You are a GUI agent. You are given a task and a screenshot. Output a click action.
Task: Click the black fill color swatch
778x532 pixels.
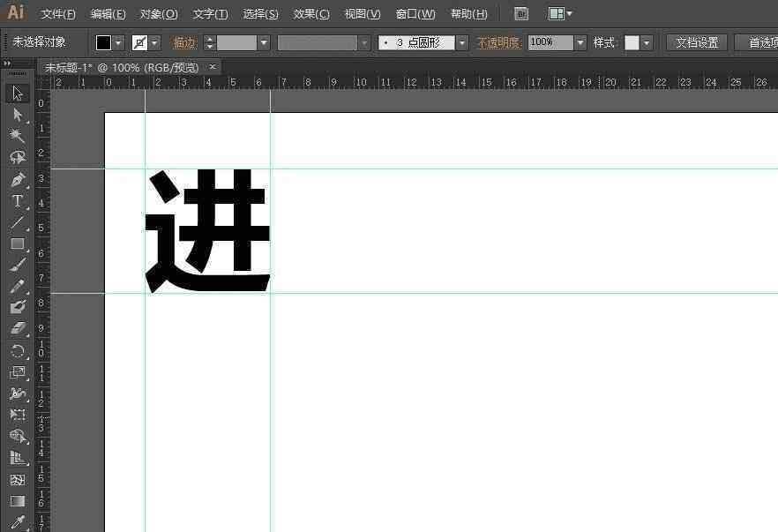[103, 42]
